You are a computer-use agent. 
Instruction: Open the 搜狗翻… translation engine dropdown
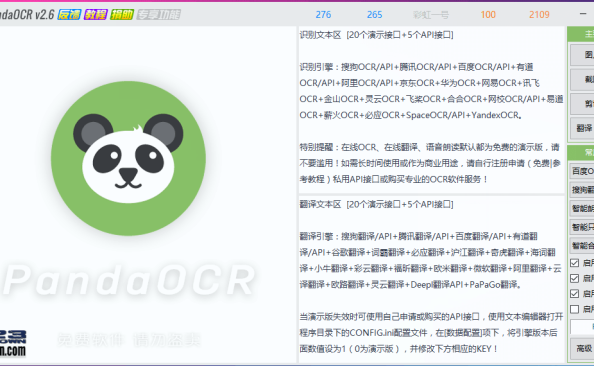582,190
